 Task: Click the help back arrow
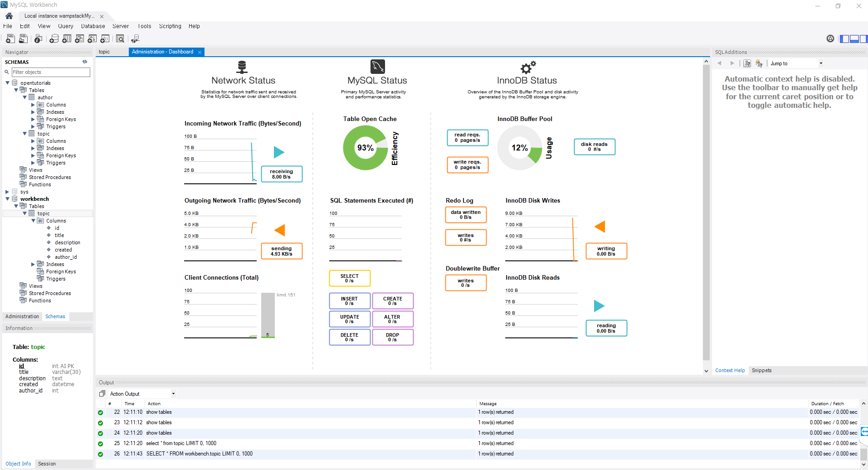(x=719, y=63)
